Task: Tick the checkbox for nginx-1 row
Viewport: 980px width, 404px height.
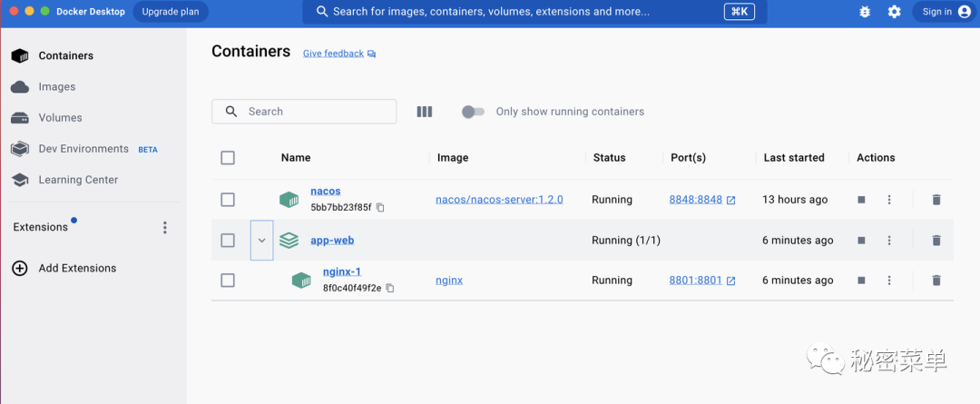Action: 228,281
